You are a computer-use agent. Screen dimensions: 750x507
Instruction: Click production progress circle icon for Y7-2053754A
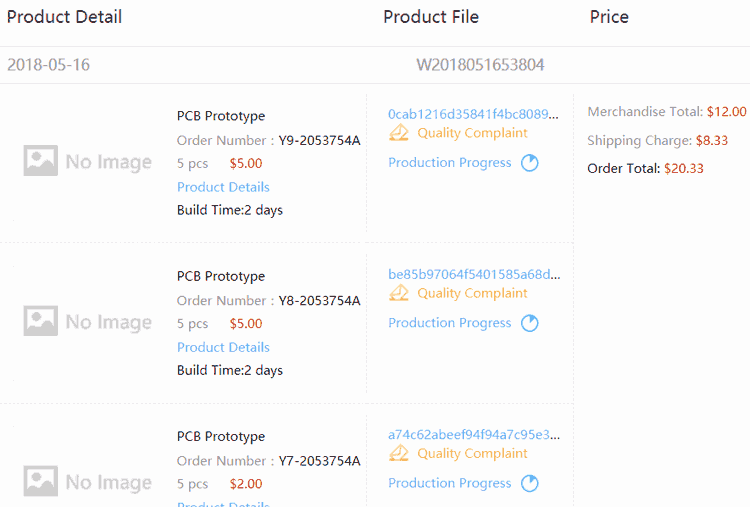point(529,484)
